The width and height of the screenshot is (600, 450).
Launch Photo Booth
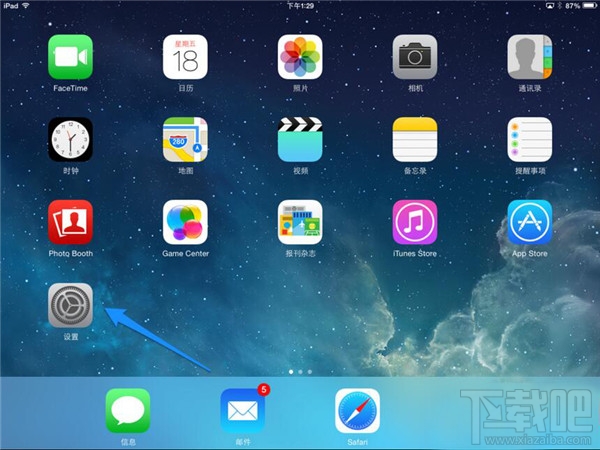coord(70,222)
